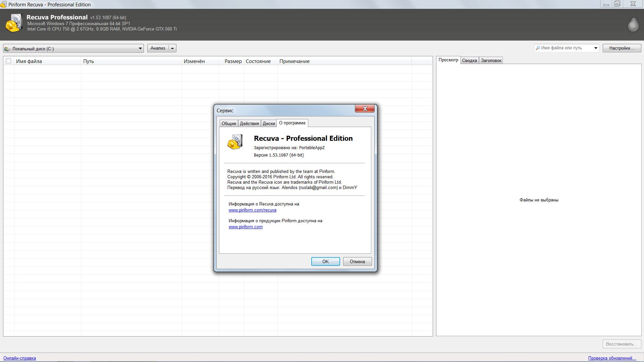
Task: Click the 'Зарегистрировано на: PortableAppZ' text
Action: (289, 148)
